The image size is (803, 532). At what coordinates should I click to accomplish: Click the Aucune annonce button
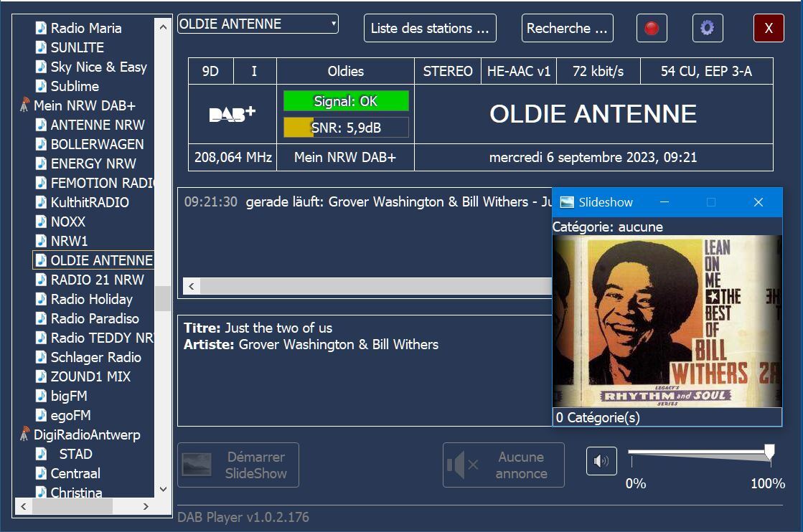coord(504,465)
